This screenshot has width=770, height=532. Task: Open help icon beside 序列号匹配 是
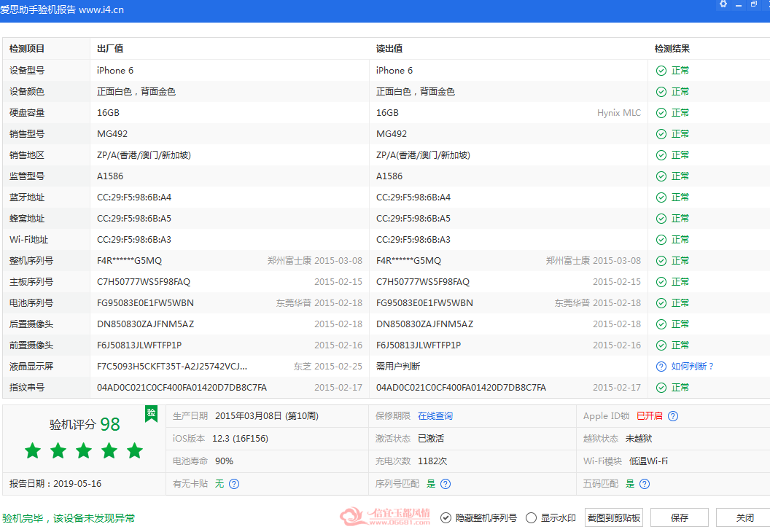[x=446, y=484]
